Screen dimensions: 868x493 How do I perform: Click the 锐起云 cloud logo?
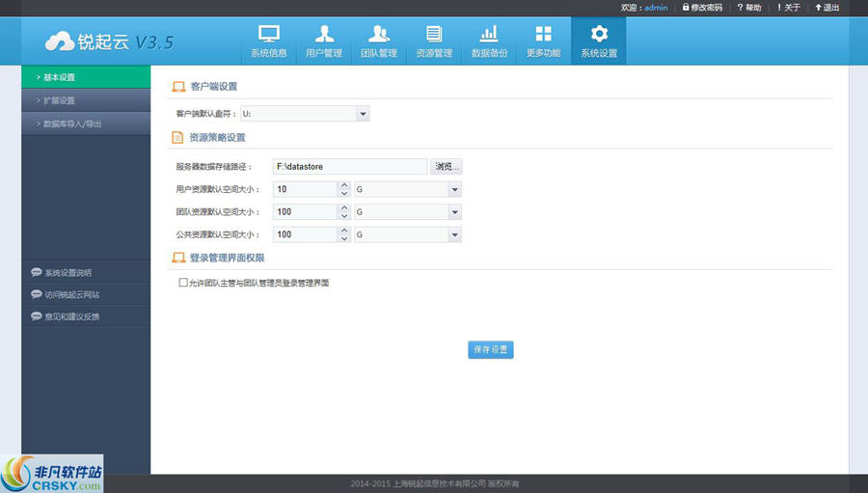(60, 41)
